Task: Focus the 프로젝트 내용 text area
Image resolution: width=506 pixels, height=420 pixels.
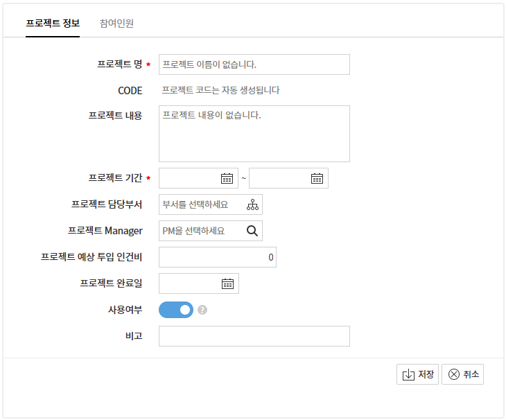Action: click(x=254, y=134)
